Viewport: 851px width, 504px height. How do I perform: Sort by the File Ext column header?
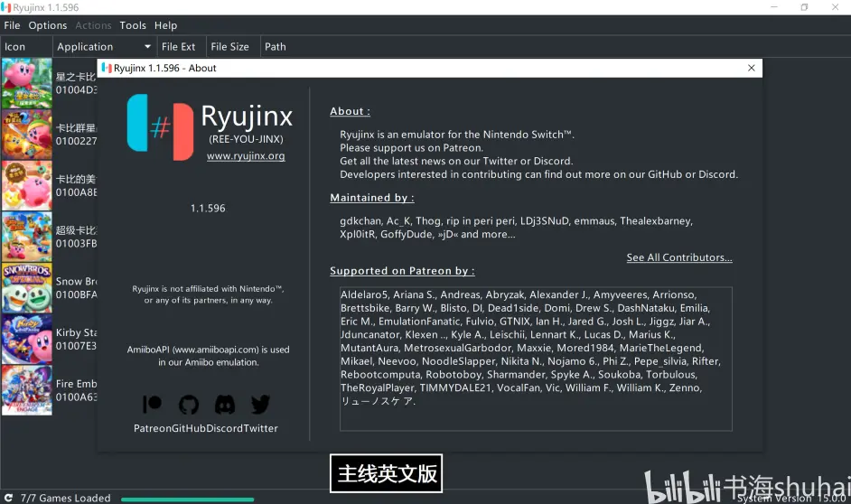click(x=182, y=47)
